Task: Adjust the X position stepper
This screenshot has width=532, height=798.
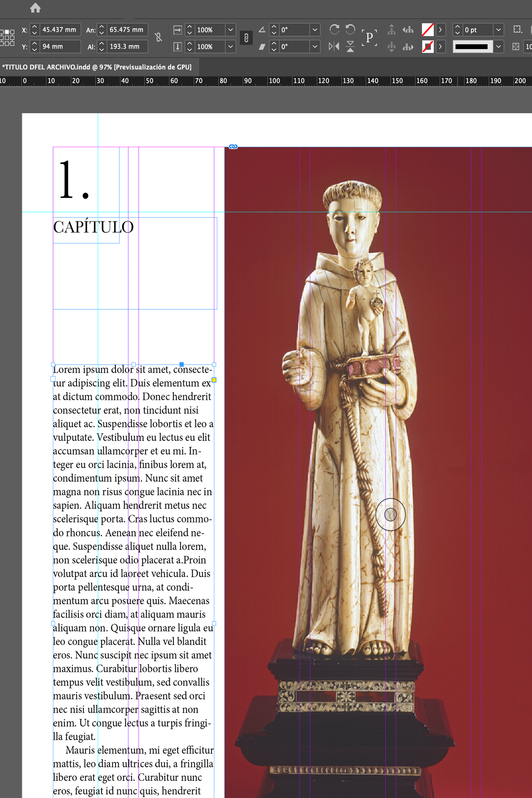Action: tap(34, 30)
